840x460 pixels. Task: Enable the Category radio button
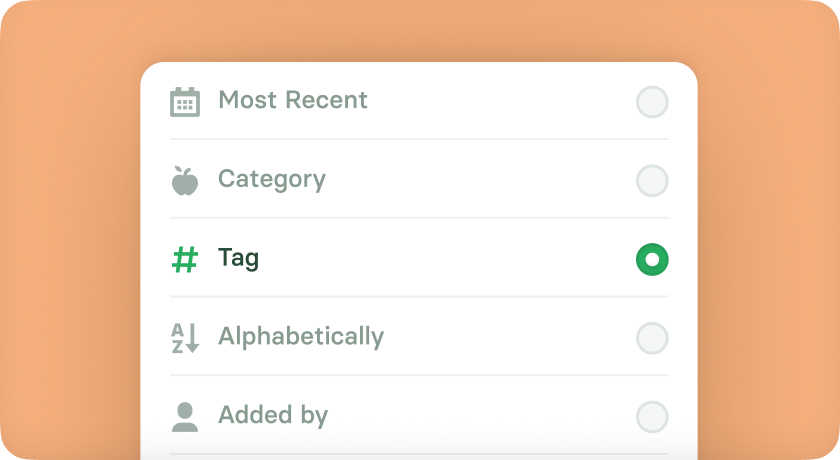[652, 180]
